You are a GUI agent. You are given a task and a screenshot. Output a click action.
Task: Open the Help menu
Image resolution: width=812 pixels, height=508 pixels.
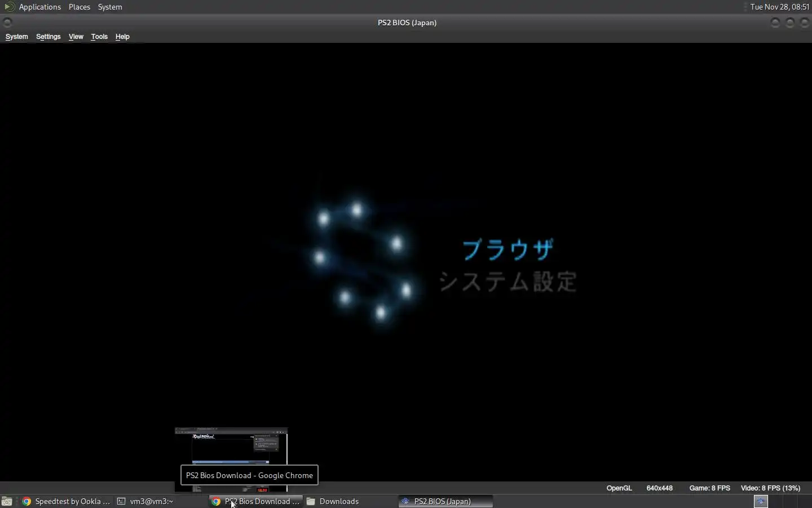click(122, 37)
